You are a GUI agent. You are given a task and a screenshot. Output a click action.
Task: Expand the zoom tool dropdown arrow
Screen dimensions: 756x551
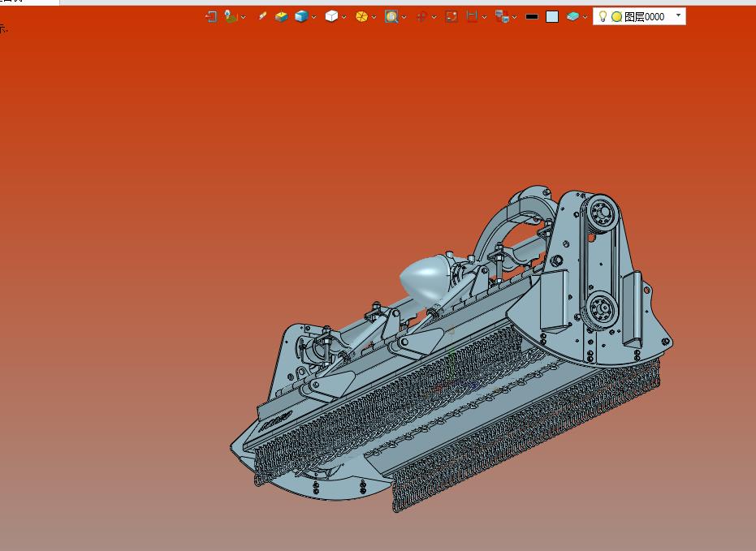tap(404, 17)
